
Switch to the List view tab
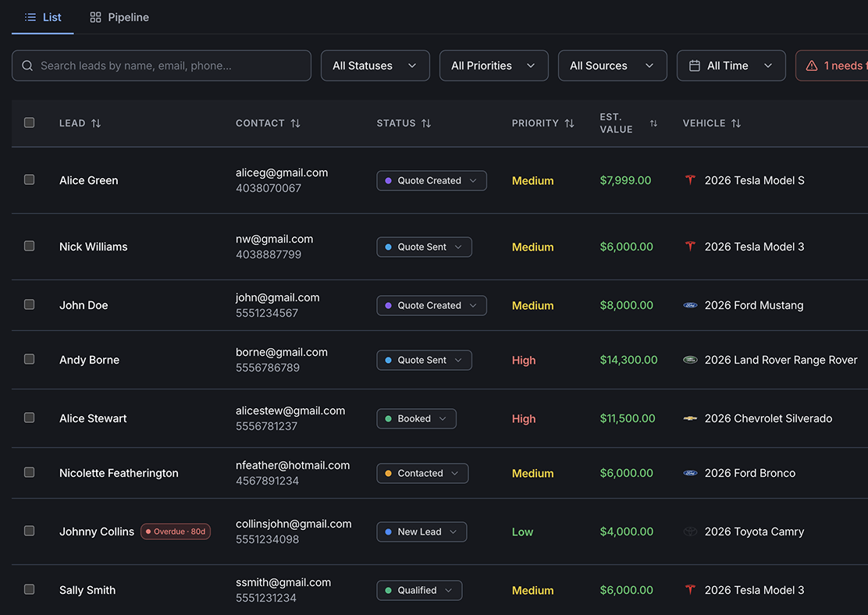43,17
